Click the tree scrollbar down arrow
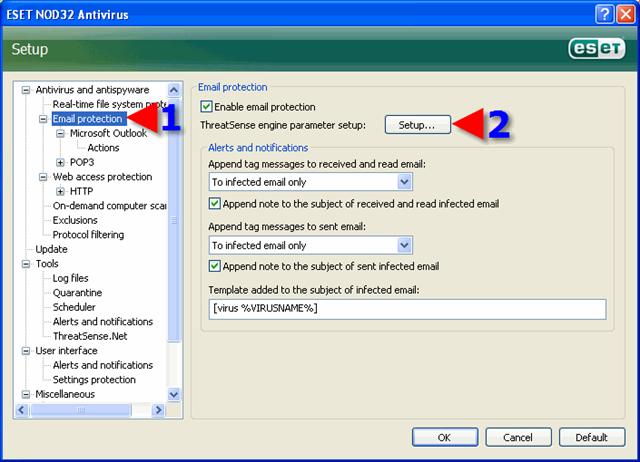The width and height of the screenshot is (640, 462). (x=174, y=395)
